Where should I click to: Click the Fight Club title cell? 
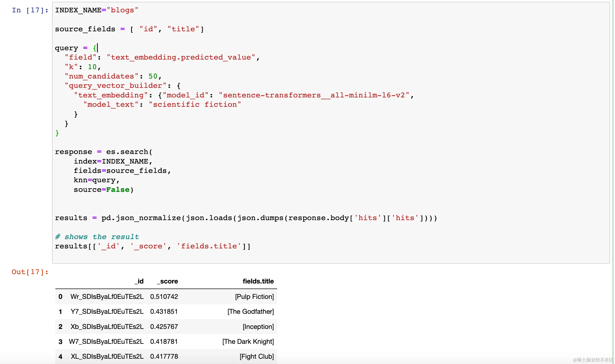(x=256, y=356)
